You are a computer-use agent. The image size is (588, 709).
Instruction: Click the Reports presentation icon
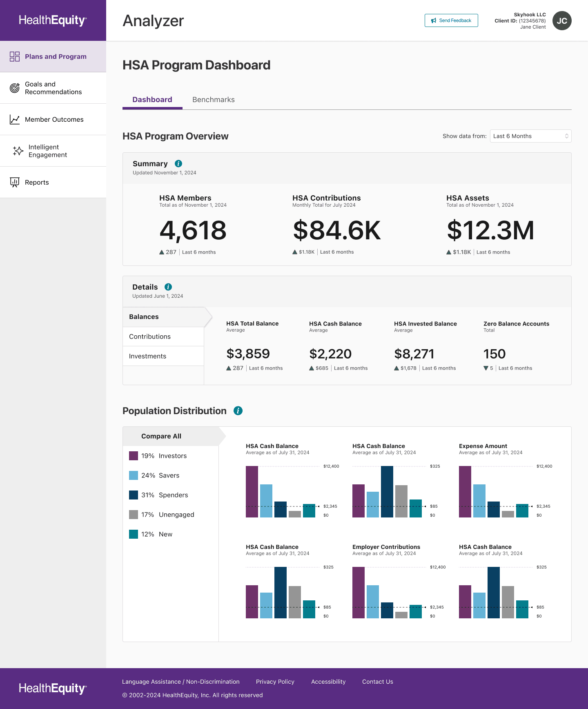tap(15, 182)
